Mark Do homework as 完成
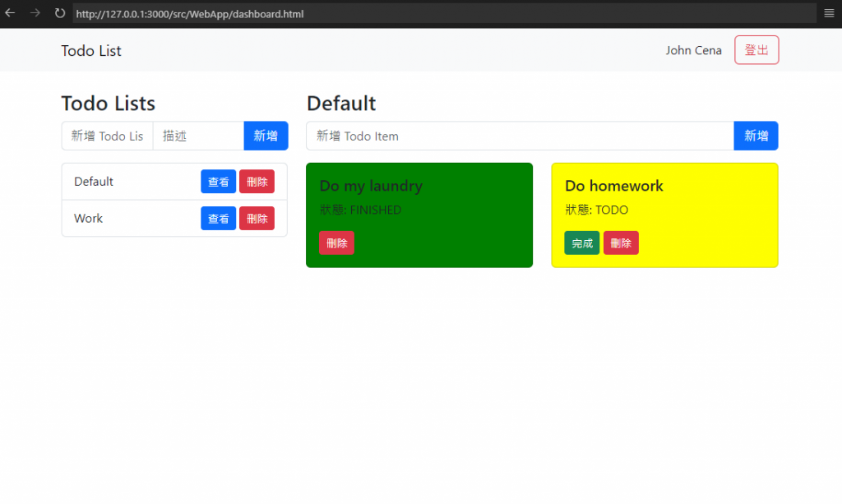This screenshot has height=504, width=842. tap(581, 243)
